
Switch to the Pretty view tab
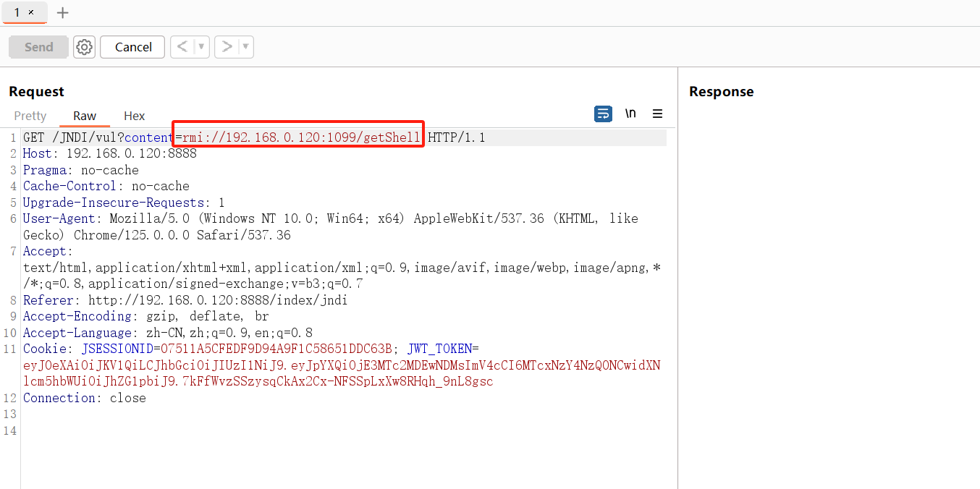pos(30,116)
